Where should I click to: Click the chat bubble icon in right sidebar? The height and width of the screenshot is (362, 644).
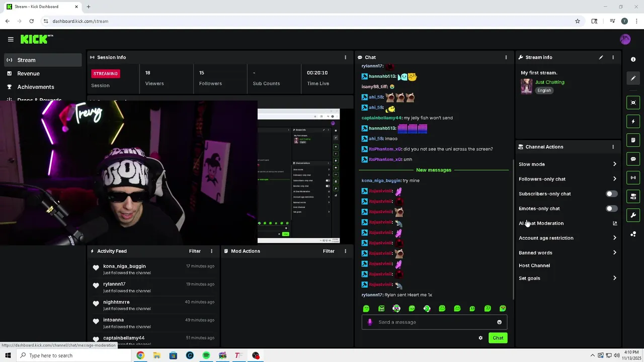click(633, 159)
